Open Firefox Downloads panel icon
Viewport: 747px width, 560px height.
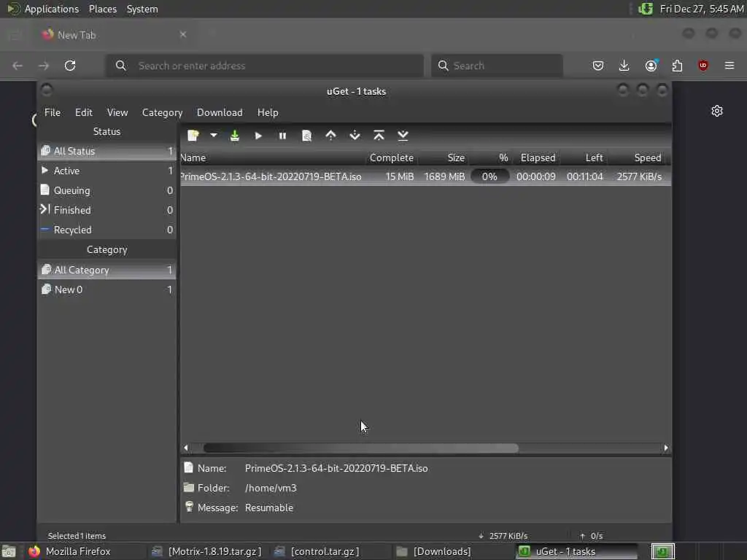click(624, 66)
